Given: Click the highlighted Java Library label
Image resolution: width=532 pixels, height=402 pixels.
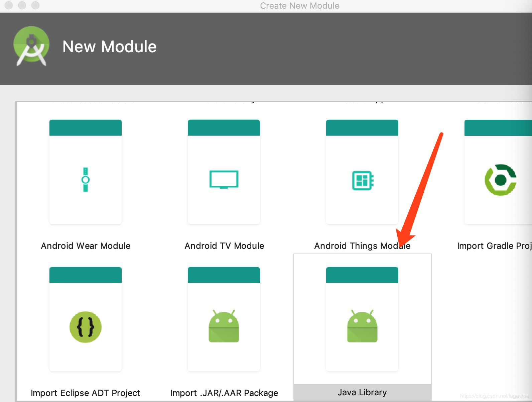Looking at the screenshot, I should click(x=362, y=392).
